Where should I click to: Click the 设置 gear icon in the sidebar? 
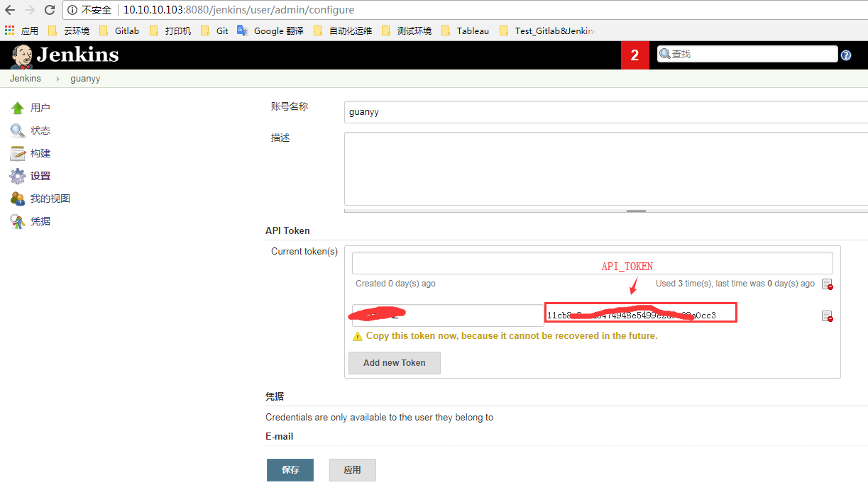point(18,176)
